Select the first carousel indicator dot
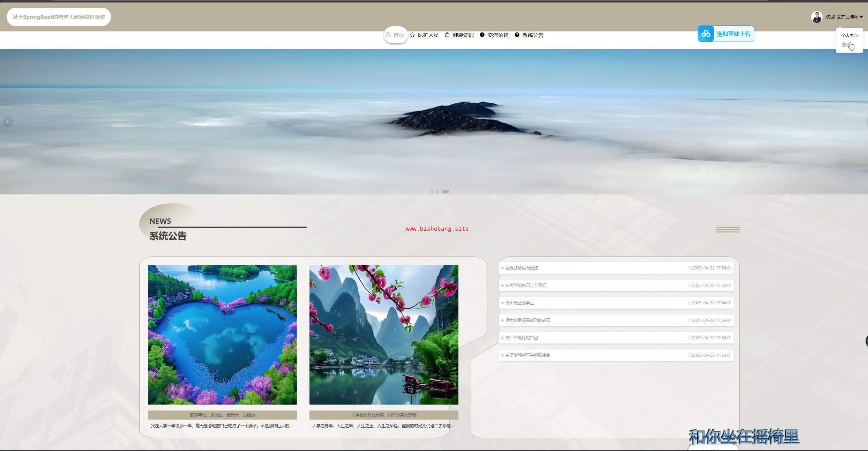 [x=432, y=192]
